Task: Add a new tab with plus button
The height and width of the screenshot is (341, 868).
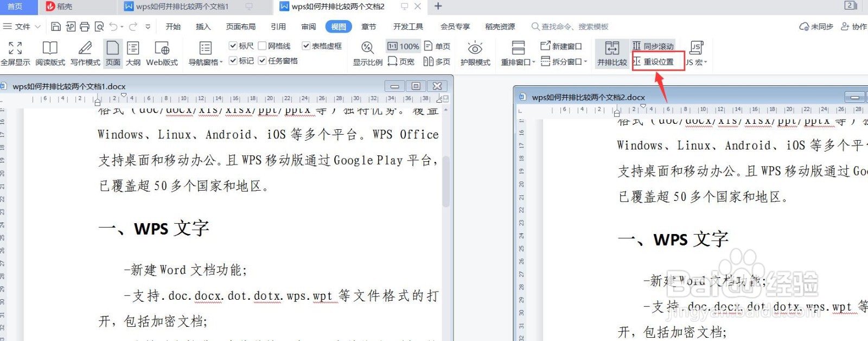Action: pos(438,6)
